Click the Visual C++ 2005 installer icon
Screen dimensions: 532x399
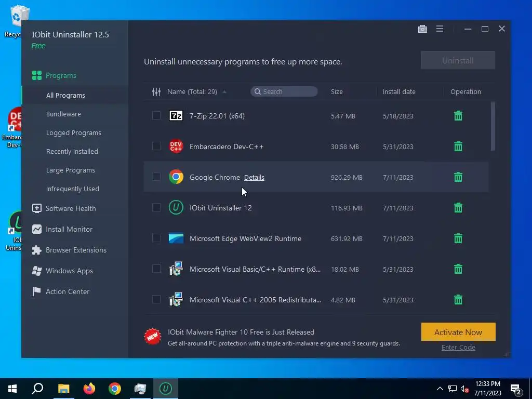[x=176, y=299]
